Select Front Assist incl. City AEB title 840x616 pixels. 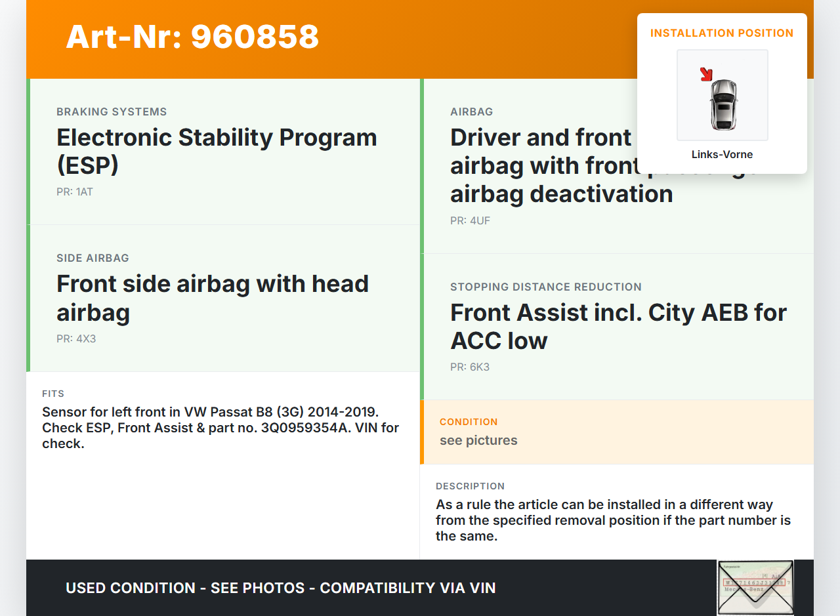pyautogui.click(x=618, y=327)
